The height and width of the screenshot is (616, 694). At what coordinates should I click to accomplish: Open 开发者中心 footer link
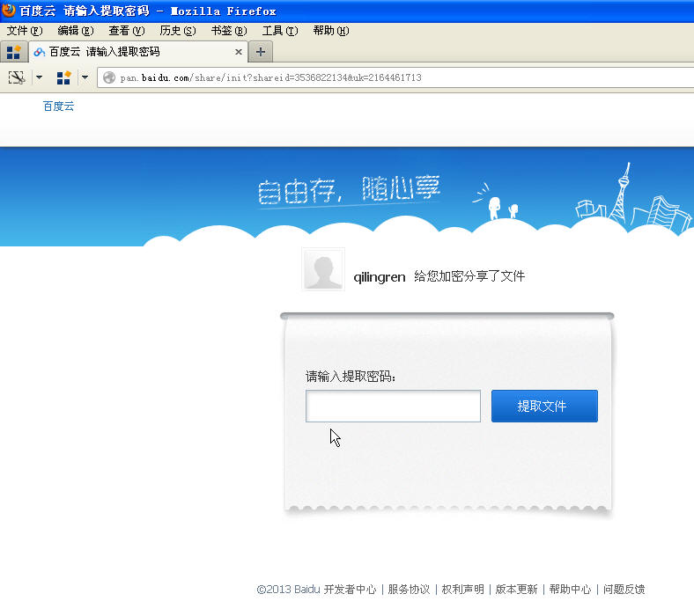point(350,590)
